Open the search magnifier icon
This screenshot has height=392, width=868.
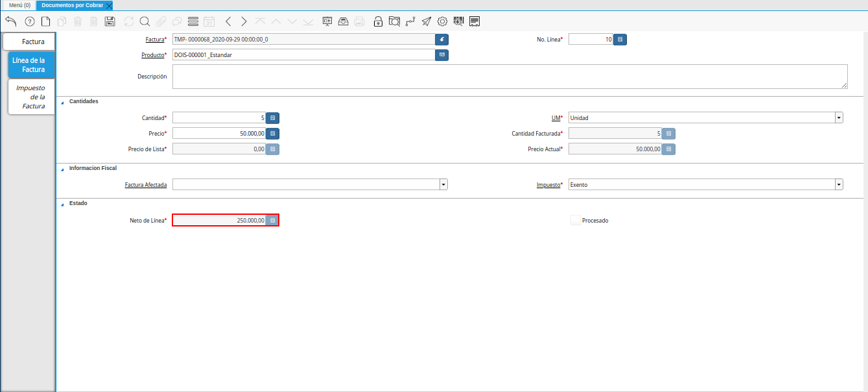145,21
